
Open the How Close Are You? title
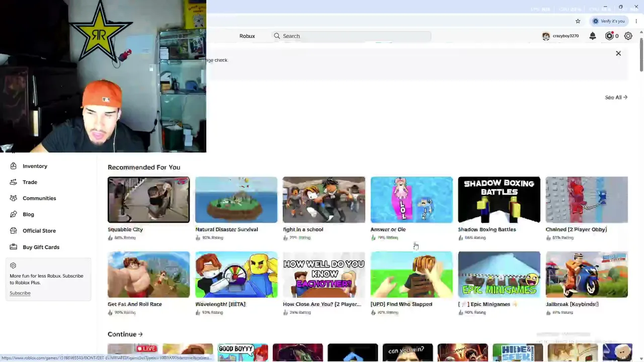(322, 304)
